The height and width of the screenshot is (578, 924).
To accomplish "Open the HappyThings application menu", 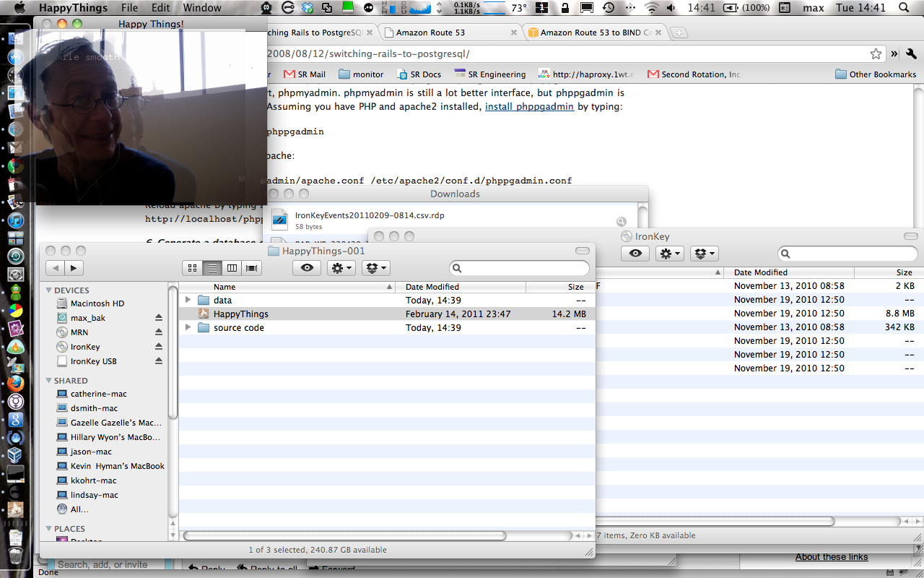I will pos(73,8).
